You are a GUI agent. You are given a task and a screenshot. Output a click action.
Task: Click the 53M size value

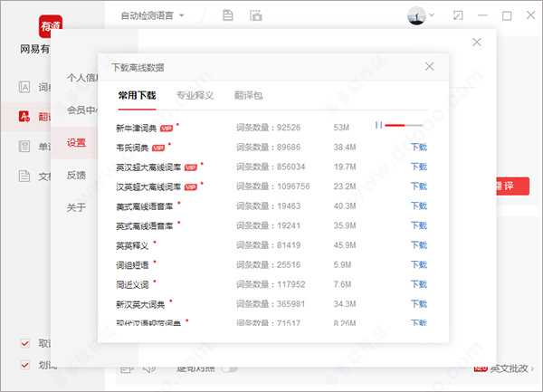click(341, 128)
